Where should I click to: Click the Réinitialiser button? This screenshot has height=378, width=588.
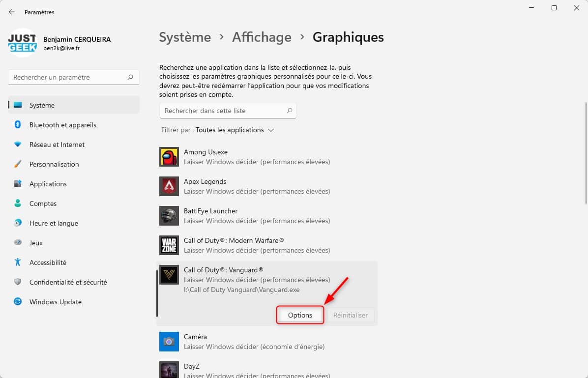(351, 315)
